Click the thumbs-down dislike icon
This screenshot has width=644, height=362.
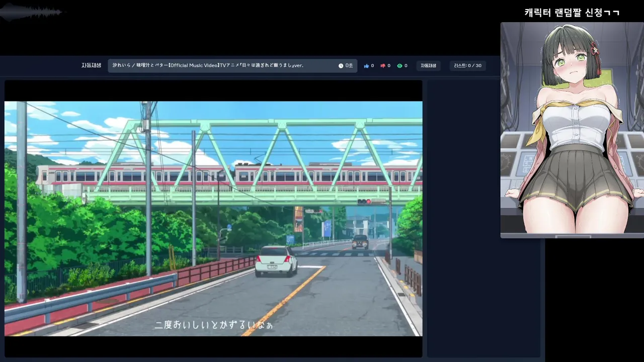click(383, 66)
